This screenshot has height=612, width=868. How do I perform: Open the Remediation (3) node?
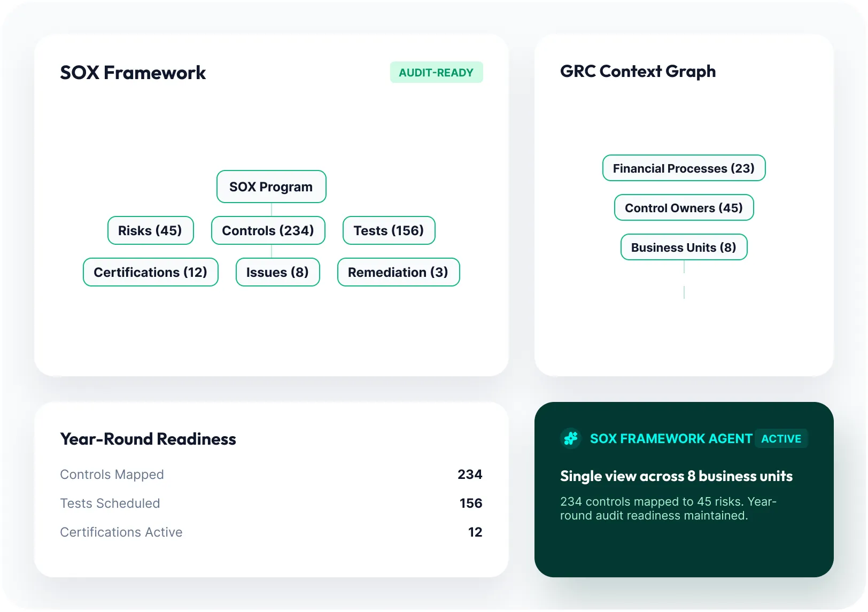pyautogui.click(x=399, y=272)
